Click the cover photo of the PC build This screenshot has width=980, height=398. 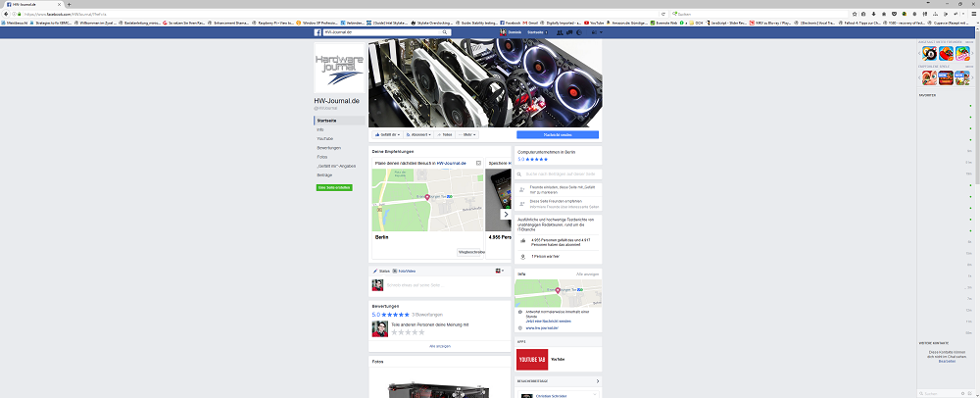[485, 83]
